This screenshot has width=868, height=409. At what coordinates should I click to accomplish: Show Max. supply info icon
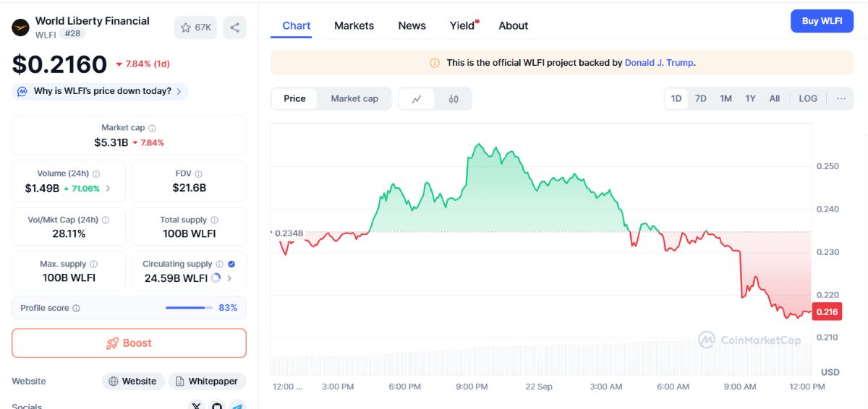(93, 264)
